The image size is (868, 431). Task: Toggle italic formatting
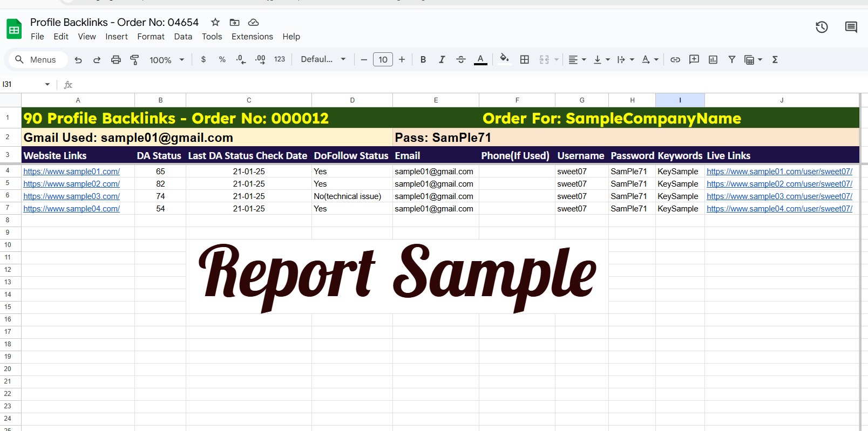pos(442,59)
